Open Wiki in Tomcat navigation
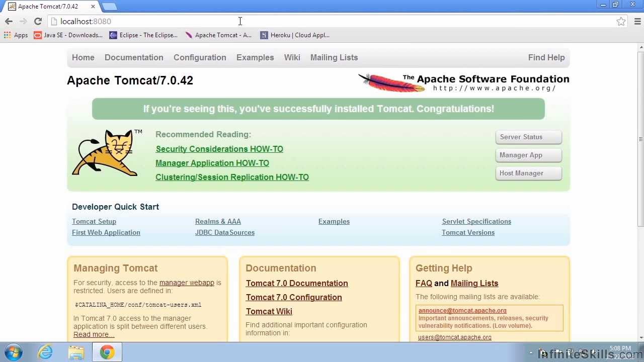Screen dimensions: 644x362 click(x=292, y=57)
